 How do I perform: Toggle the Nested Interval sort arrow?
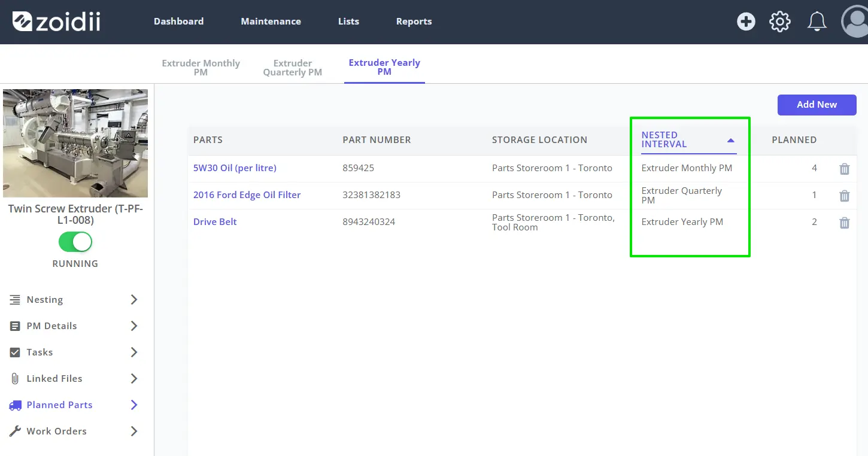tap(730, 141)
